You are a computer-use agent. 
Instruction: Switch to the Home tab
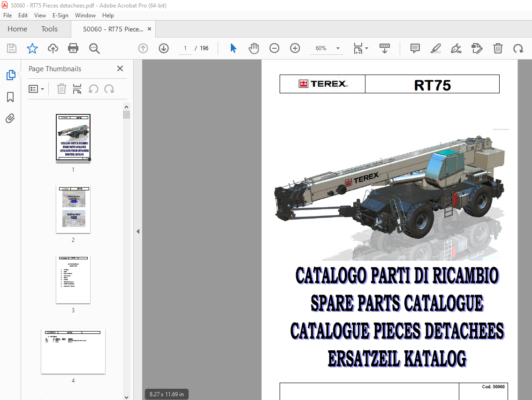tap(17, 29)
